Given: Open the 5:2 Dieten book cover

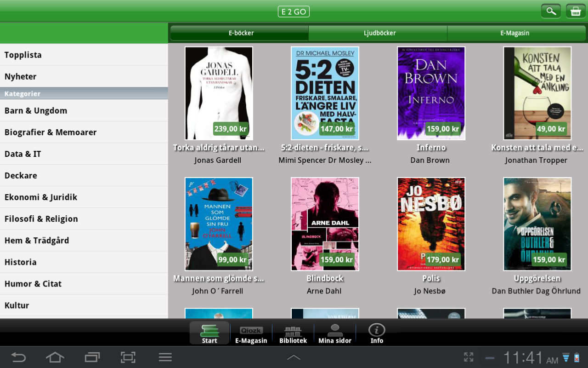Looking at the screenshot, I should [x=325, y=93].
